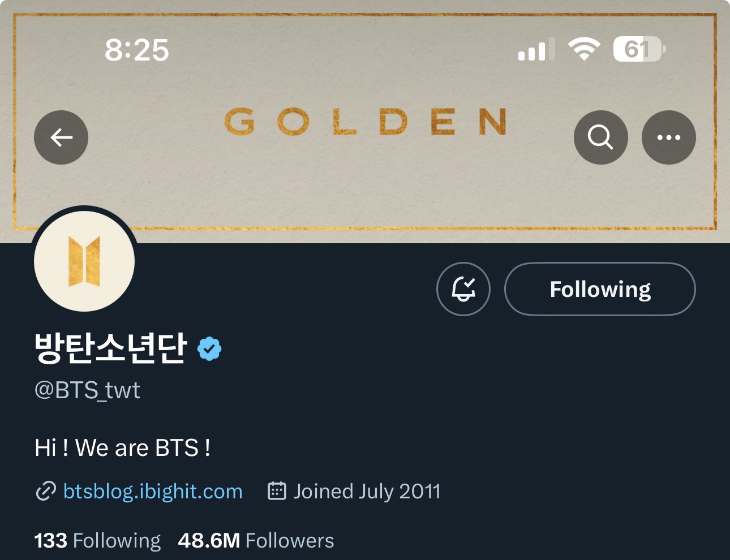Open the 48.6M Followers list

[x=256, y=540]
